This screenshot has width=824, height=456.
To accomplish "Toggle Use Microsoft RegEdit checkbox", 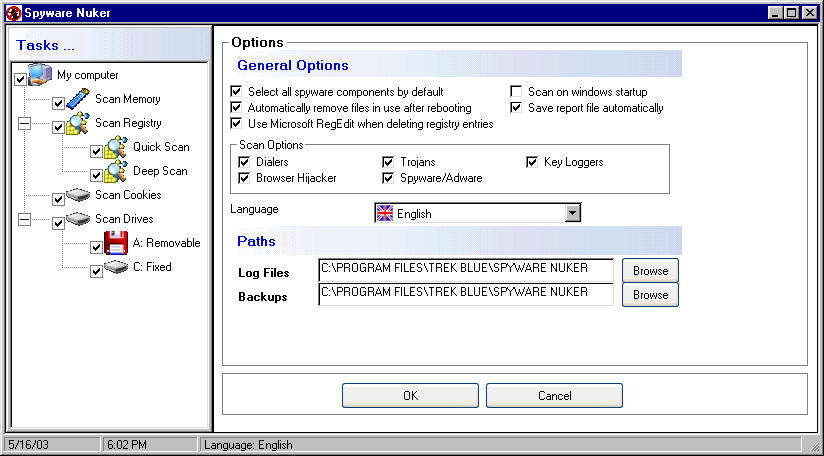I will [236, 124].
